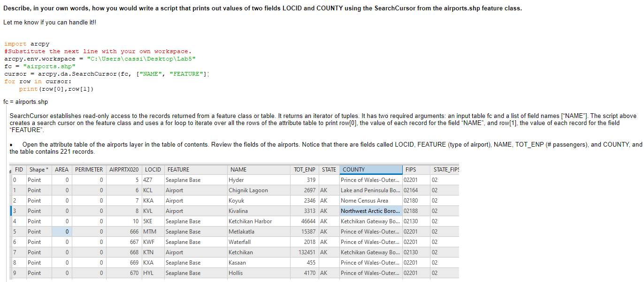This screenshot has width=644, height=282.
Task: Click the 'Hyder' name cell
Action: pos(259,180)
